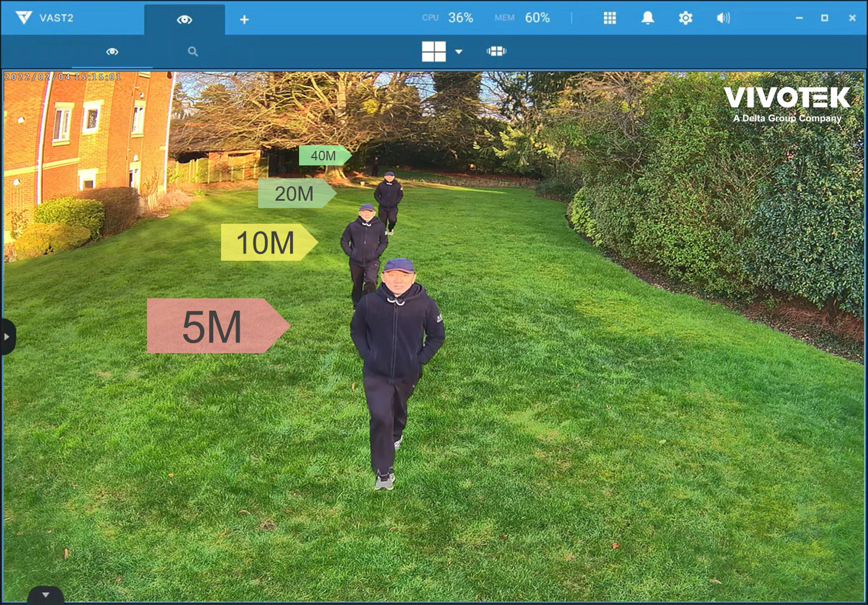
Task: Toggle the audio volume speaker
Action: [723, 18]
